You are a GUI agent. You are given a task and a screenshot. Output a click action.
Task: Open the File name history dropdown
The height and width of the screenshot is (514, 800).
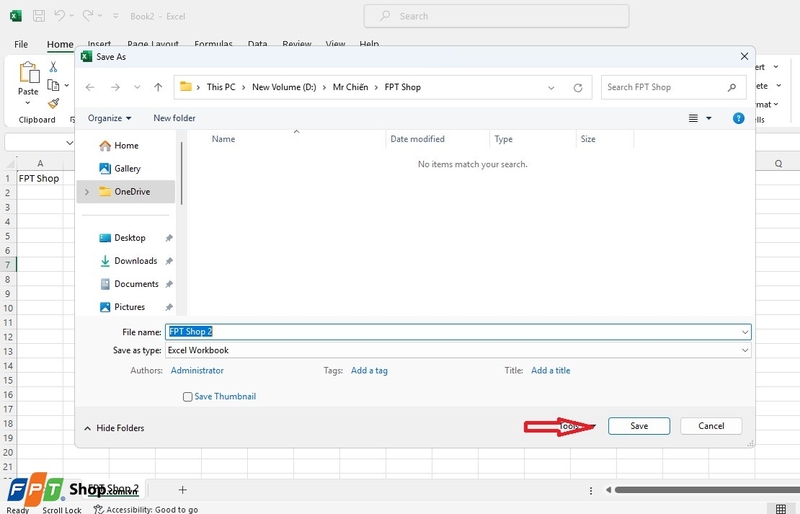tap(745, 332)
